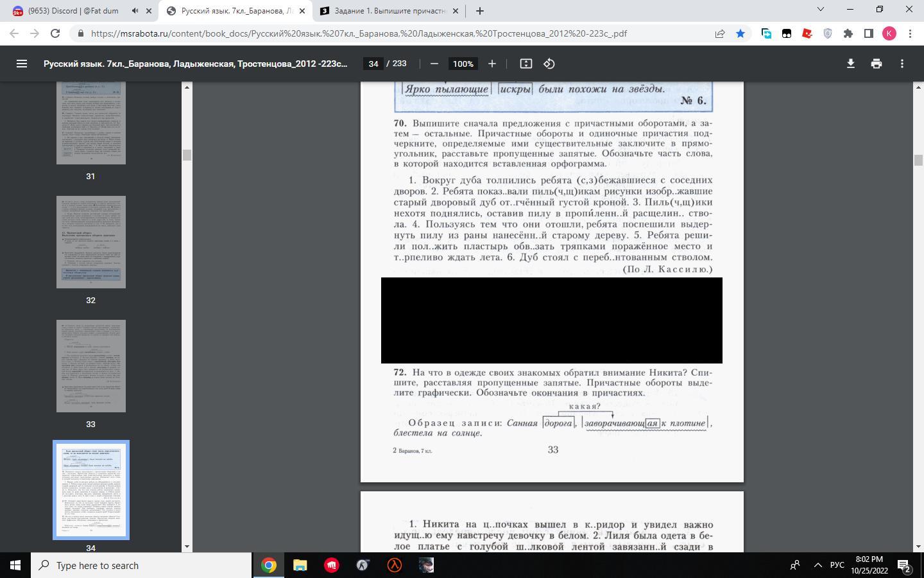Open the grey shield extension icon
Viewport: 924px width, 578px height.
828,33
